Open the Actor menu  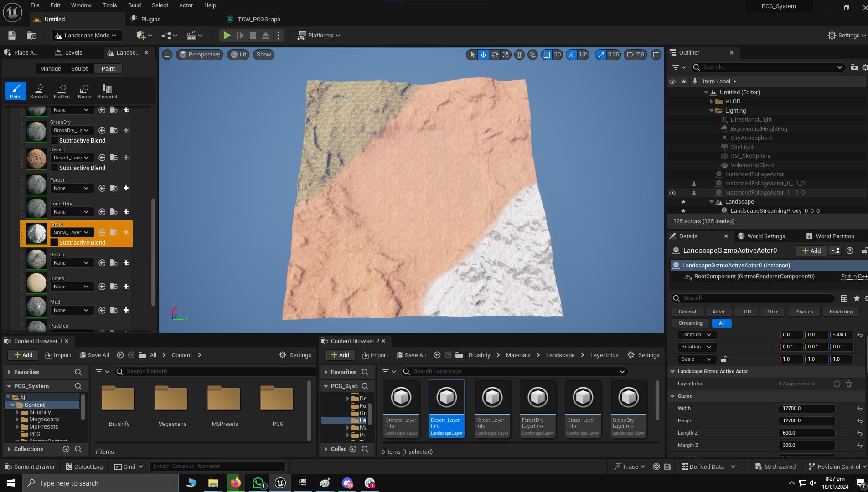(186, 5)
